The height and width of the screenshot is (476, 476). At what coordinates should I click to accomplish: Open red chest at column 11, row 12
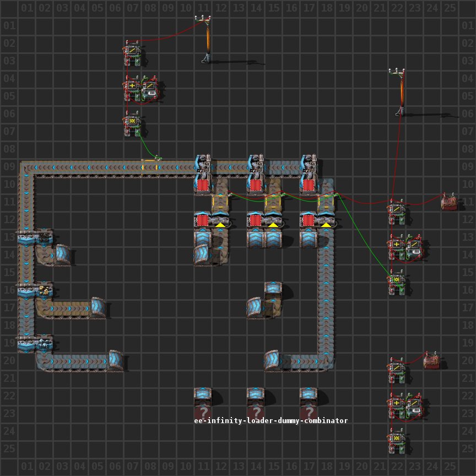click(x=202, y=220)
